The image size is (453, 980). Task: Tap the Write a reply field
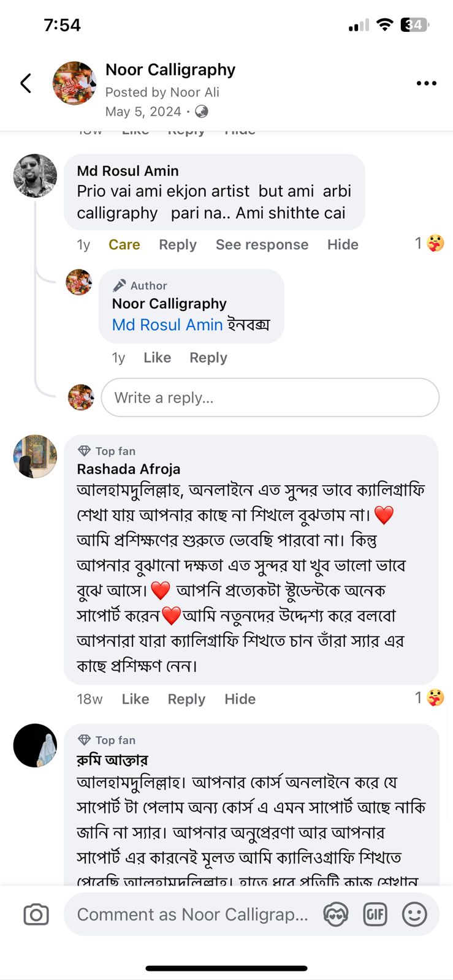tap(270, 398)
